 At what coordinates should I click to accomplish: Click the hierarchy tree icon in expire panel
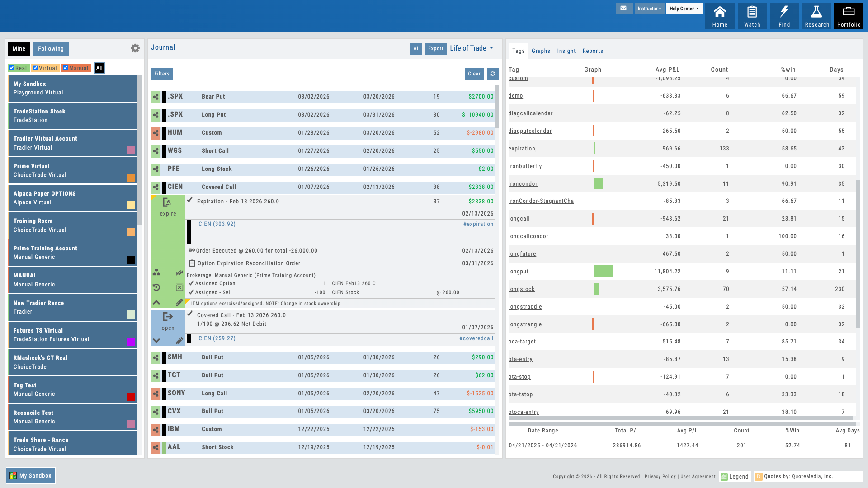(156, 272)
